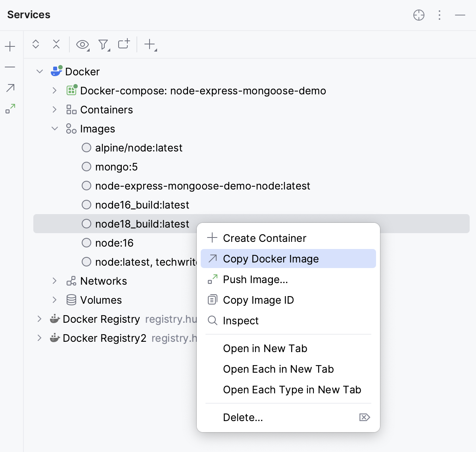Expand the Containers tree node
Image resolution: width=476 pixels, height=452 pixels.
pyautogui.click(x=54, y=109)
